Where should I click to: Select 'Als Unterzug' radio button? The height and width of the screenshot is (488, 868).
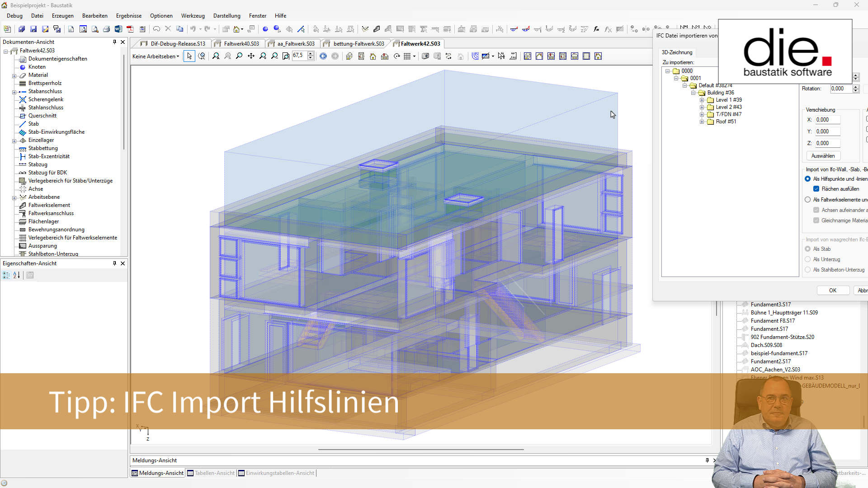click(x=807, y=259)
